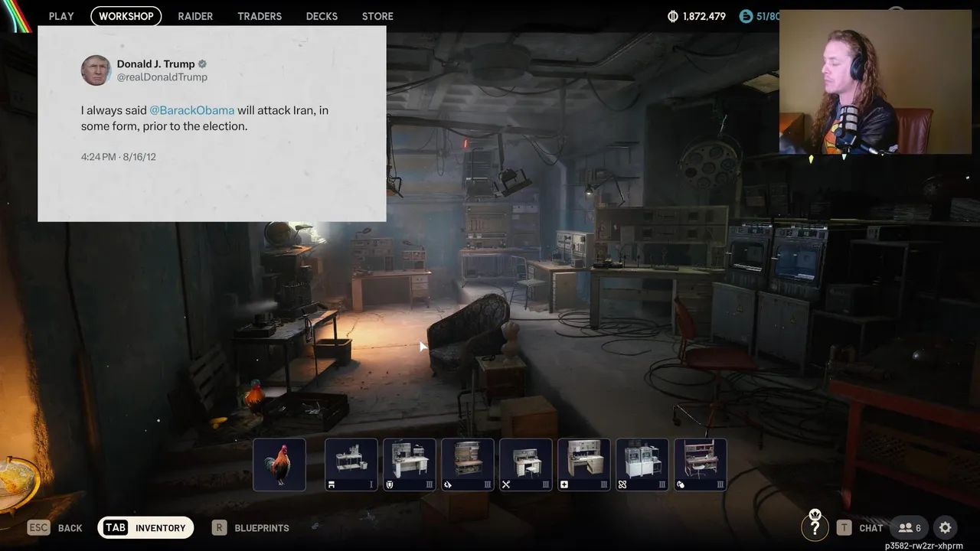The image size is (980, 551).
Task: Select the Scrappy rooster station card
Action: 279,465
